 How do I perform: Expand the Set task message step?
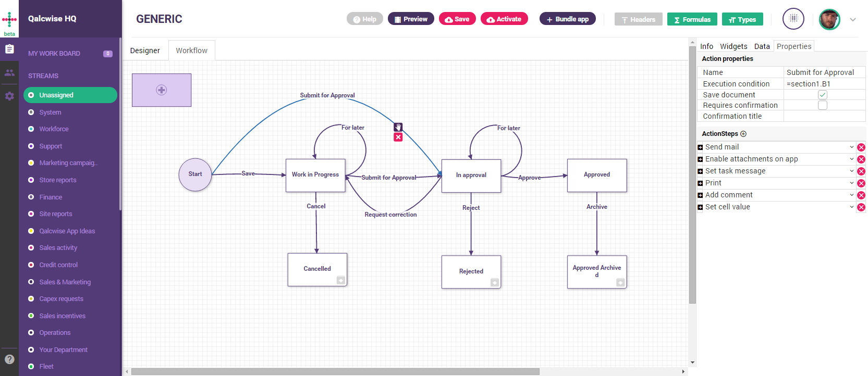tap(700, 171)
